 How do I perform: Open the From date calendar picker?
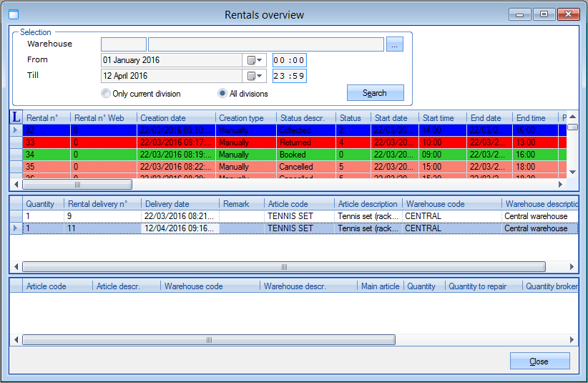tap(255, 60)
